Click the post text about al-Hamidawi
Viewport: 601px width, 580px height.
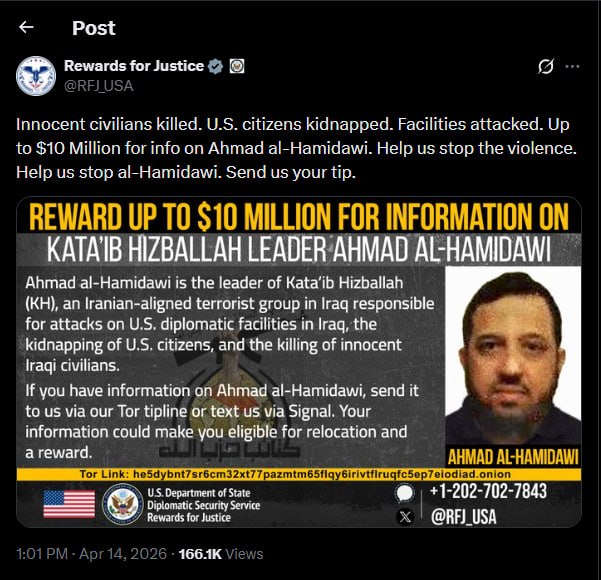point(296,148)
